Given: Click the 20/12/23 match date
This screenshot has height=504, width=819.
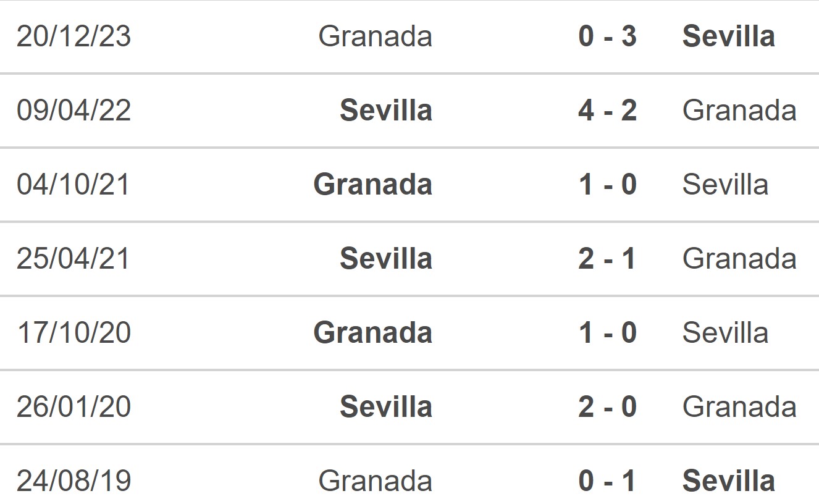Looking at the screenshot, I should [73, 36].
